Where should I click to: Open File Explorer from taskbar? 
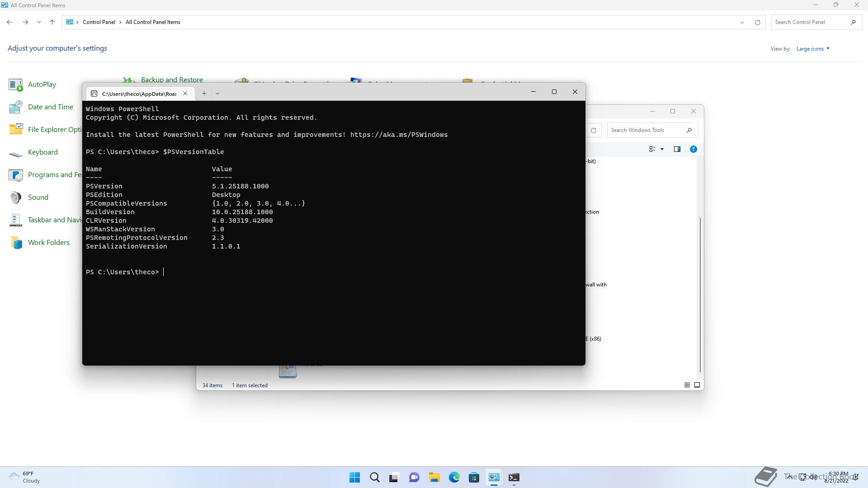tap(434, 478)
